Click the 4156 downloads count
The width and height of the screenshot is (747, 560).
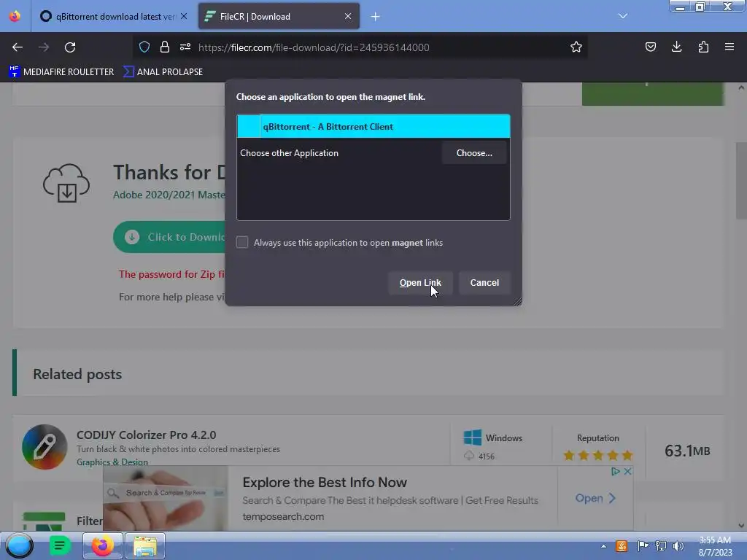point(487,456)
